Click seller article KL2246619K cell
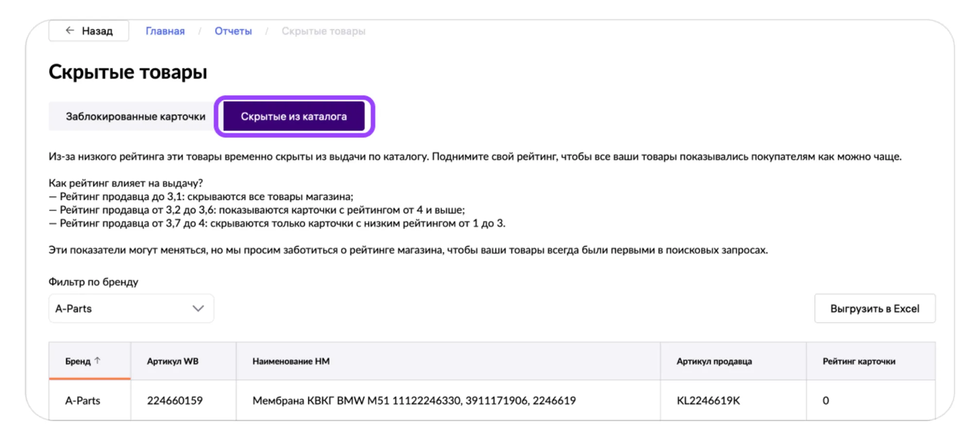980x440 pixels. pyautogui.click(x=708, y=401)
